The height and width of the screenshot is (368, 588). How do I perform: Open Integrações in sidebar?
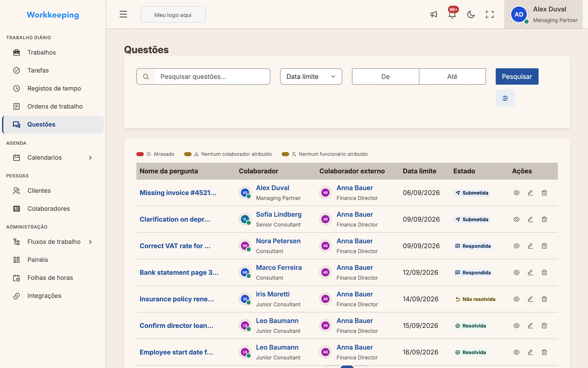(x=53, y=296)
